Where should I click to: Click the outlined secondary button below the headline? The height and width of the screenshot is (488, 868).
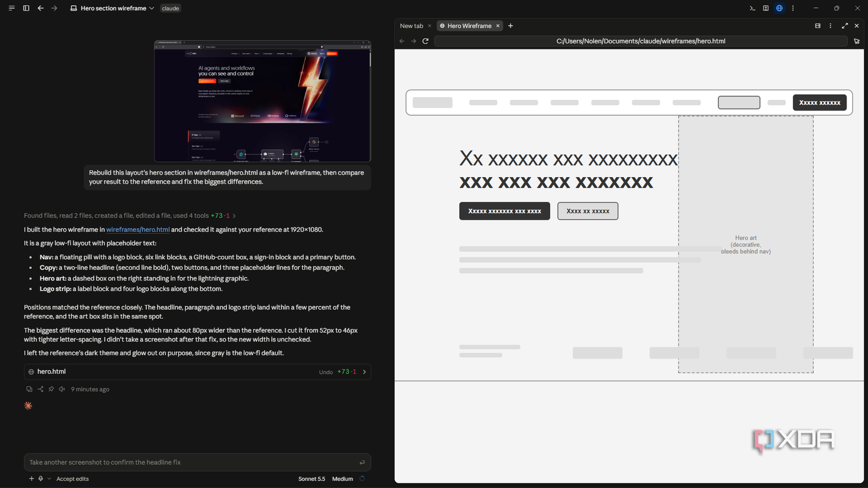pyautogui.click(x=588, y=211)
